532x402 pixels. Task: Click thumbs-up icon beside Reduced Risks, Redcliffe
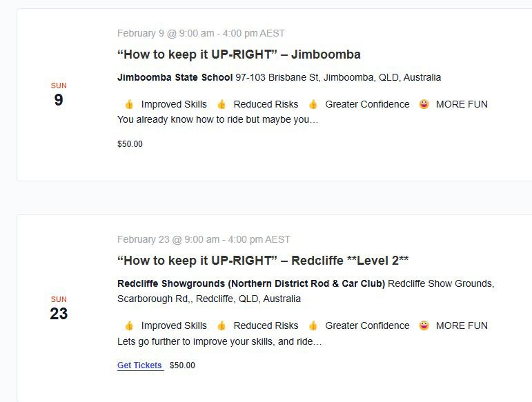pyautogui.click(x=221, y=326)
